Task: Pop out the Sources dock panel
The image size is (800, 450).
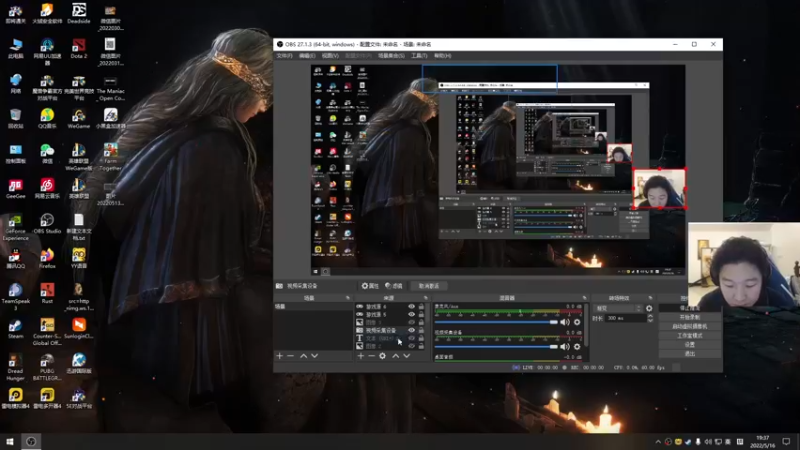Action: point(426,298)
